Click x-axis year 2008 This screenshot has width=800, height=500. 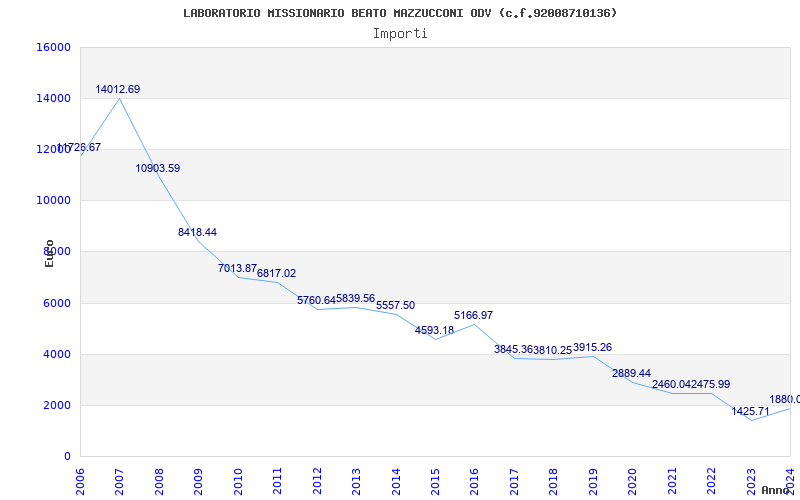159,481
